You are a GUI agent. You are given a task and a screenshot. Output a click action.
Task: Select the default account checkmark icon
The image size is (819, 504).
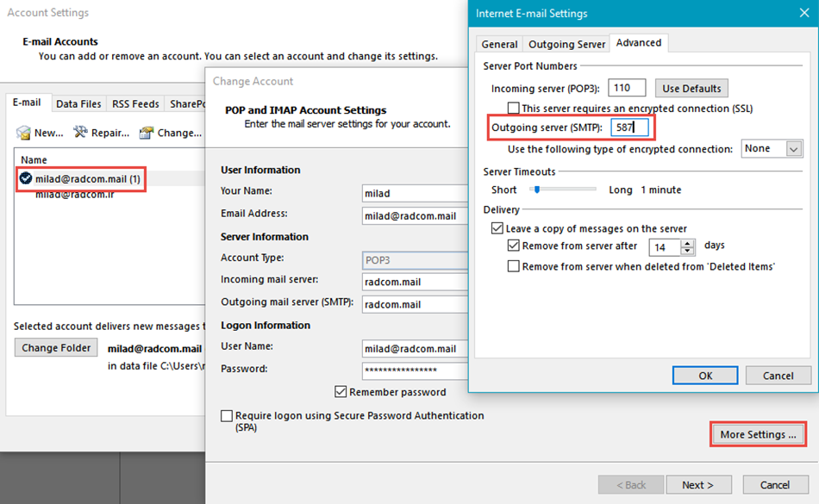(x=26, y=178)
